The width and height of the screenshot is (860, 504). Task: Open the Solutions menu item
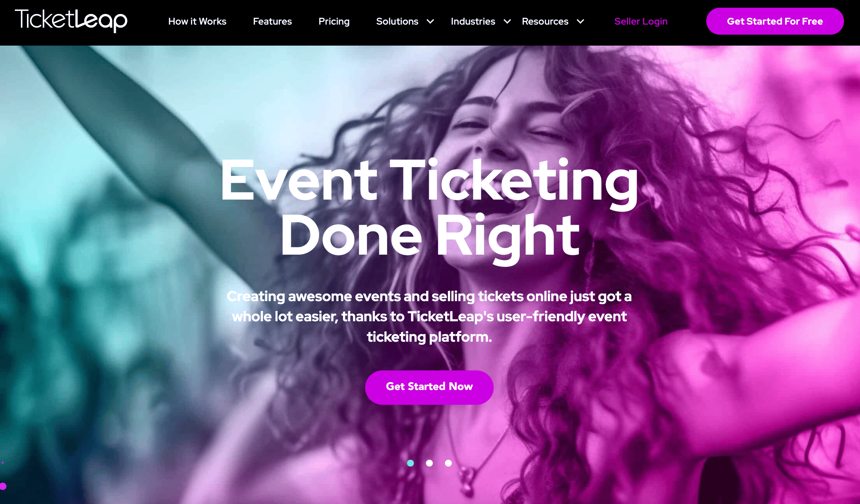click(x=397, y=22)
